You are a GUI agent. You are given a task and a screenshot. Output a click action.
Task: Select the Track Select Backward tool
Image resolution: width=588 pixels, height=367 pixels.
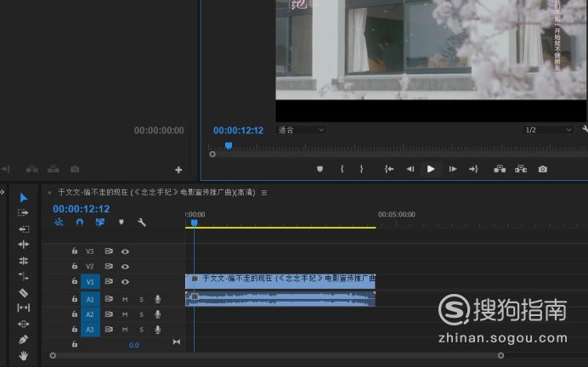click(x=24, y=229)
